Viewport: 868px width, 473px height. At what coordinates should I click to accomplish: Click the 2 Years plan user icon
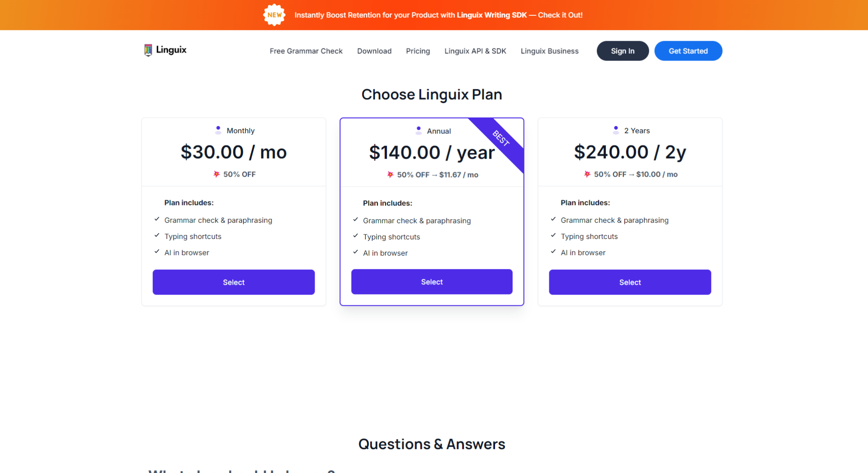(x=616, y=130)
